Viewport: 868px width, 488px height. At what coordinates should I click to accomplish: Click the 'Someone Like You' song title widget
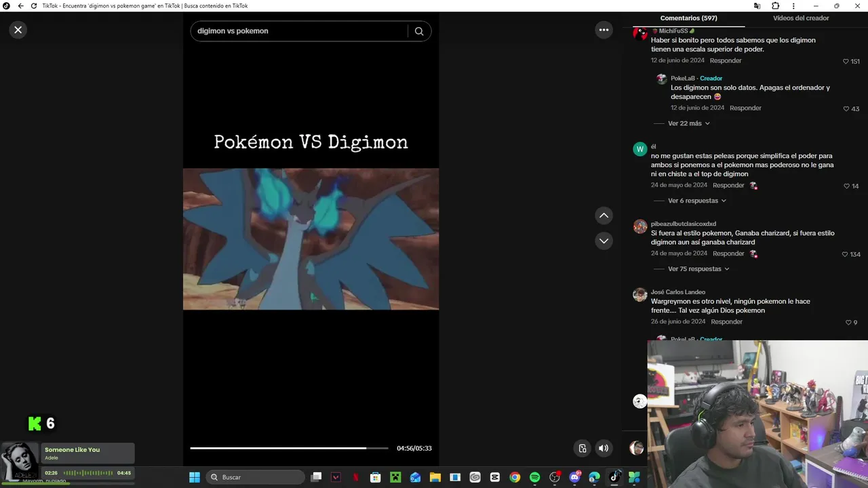[72, 449]
